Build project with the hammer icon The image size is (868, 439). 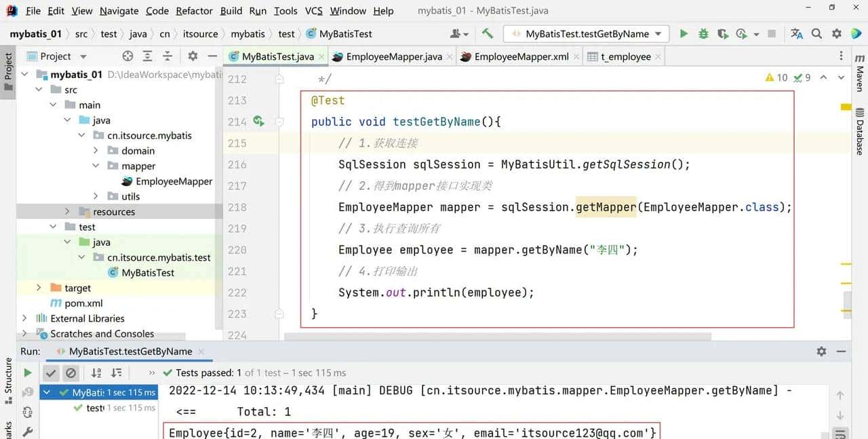pos(488,33)
